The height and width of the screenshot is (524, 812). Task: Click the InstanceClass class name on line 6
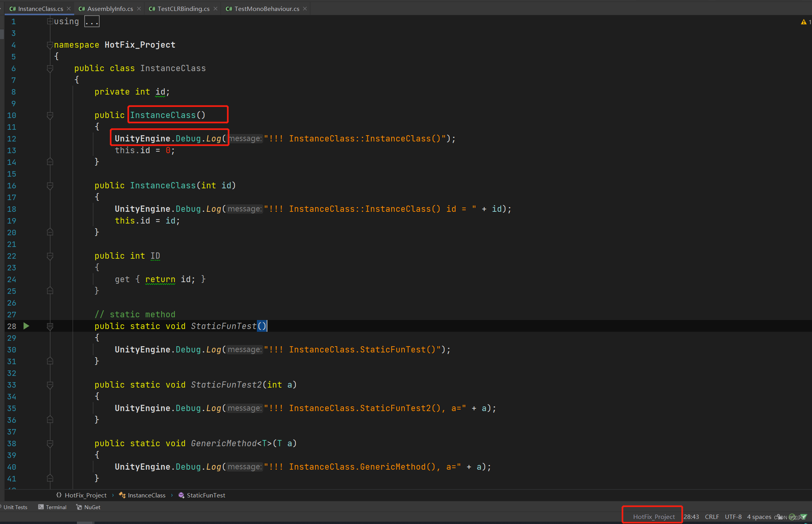tap(173, 68)
